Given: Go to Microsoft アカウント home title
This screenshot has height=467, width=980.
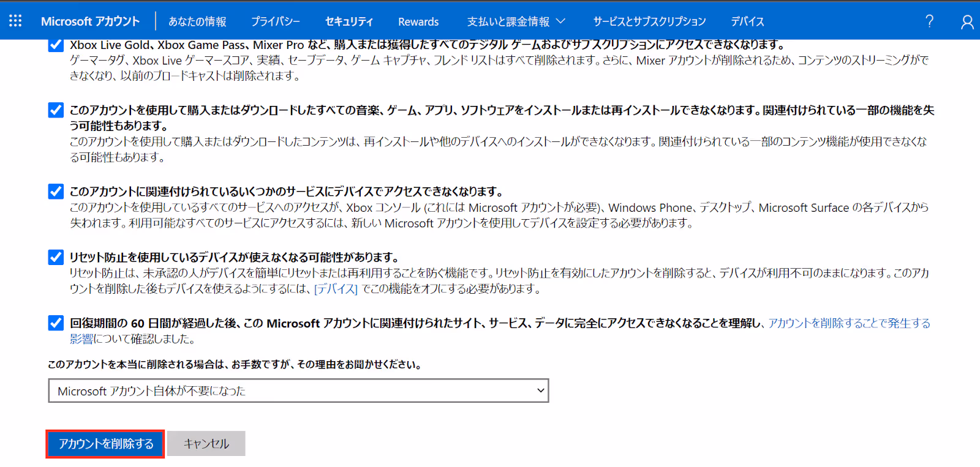Looking at the screenshot, I should click(x=90, y=21).
